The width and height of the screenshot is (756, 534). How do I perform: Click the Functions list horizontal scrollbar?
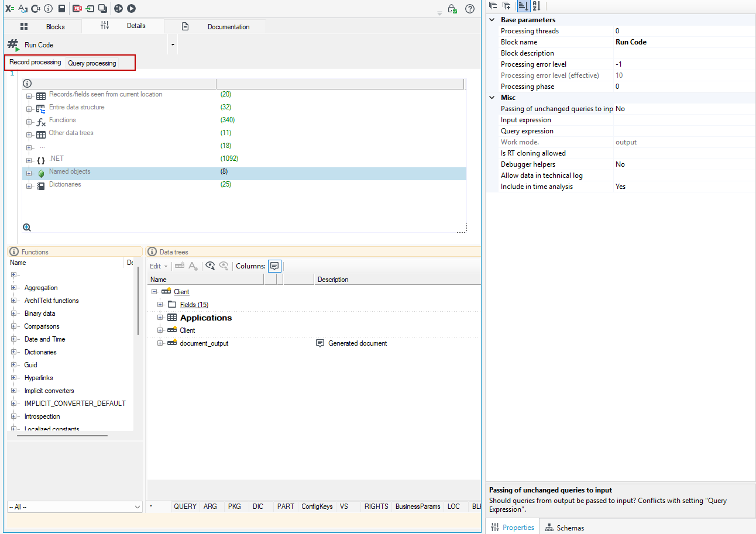[x=62, y=435]
